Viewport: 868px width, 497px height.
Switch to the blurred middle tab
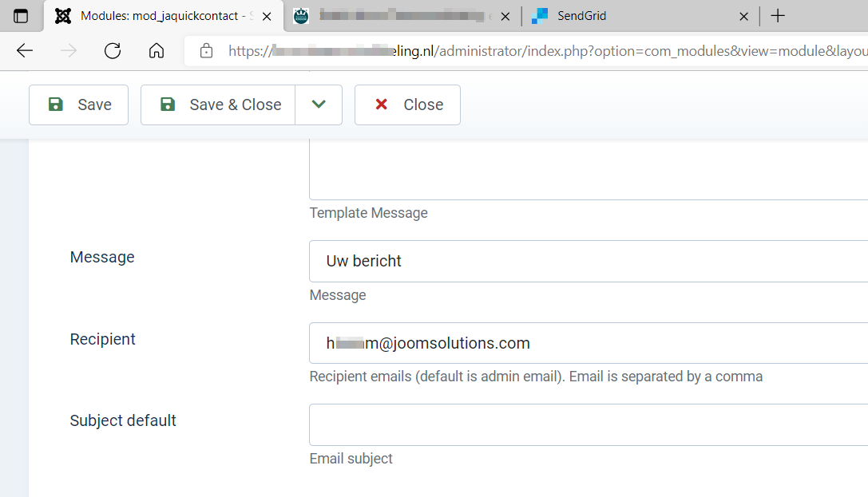click(399, 16)
